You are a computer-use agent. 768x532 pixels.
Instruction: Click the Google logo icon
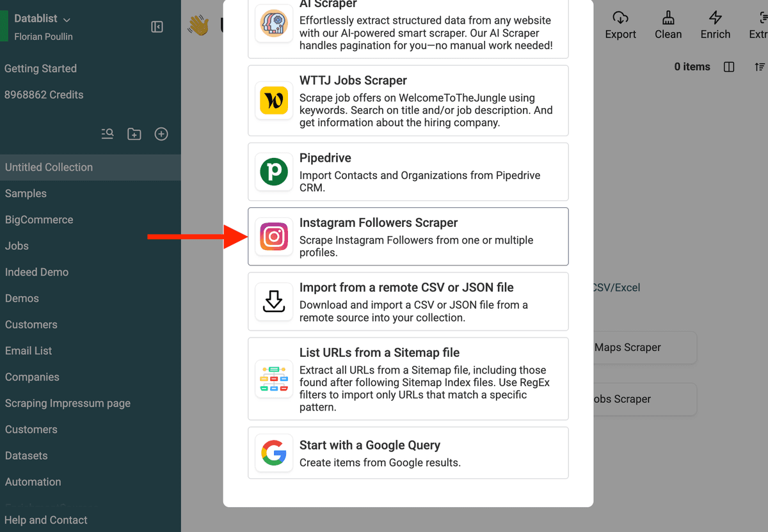click(x=274, y=453)
